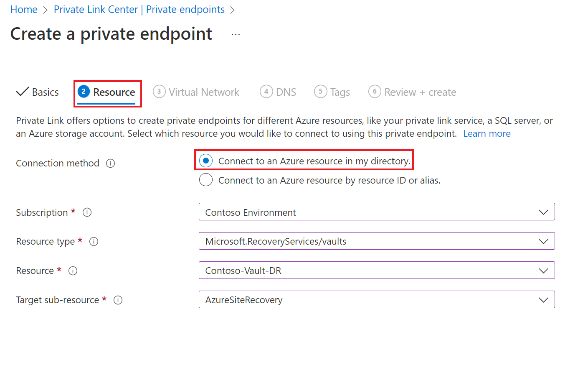Image resolution: width=588 pixels, height=368 pixels.
Task: Click the Basics step checkmark icon
Action: [x=22, y=92]
